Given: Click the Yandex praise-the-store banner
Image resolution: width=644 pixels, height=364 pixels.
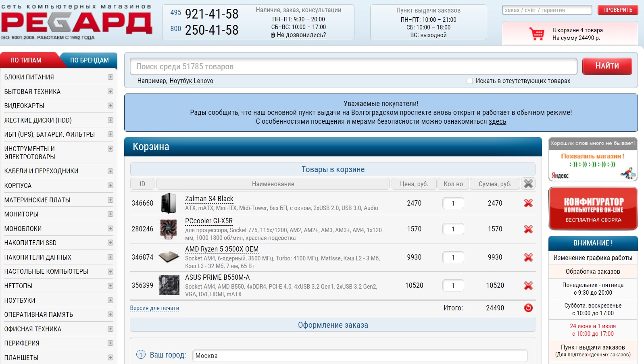Looking at the screenshot, I should tap(593, 160).
